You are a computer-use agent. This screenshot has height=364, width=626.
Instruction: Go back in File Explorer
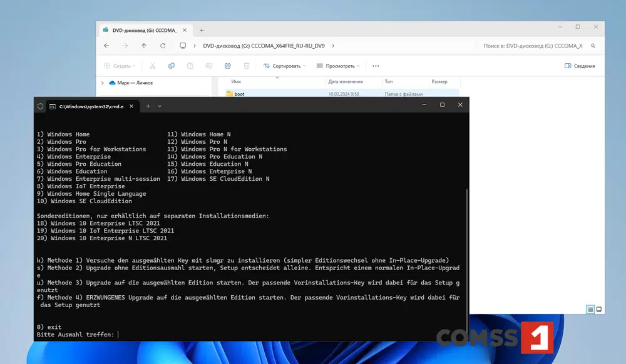click(x=106, y=46)
